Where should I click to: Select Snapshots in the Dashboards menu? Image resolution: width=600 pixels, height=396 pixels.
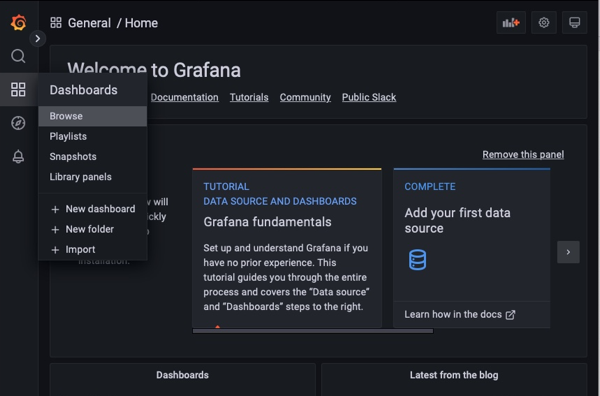[93, 156]
